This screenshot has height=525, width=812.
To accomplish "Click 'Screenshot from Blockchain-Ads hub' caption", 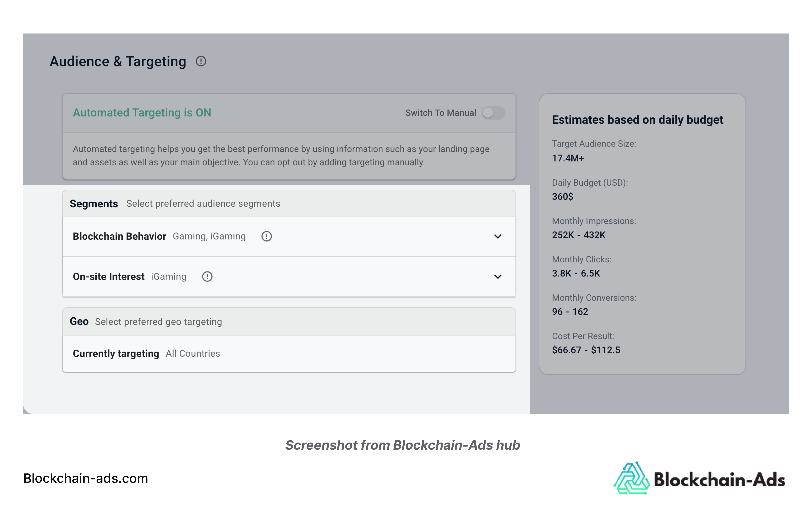I will [403, 445].
